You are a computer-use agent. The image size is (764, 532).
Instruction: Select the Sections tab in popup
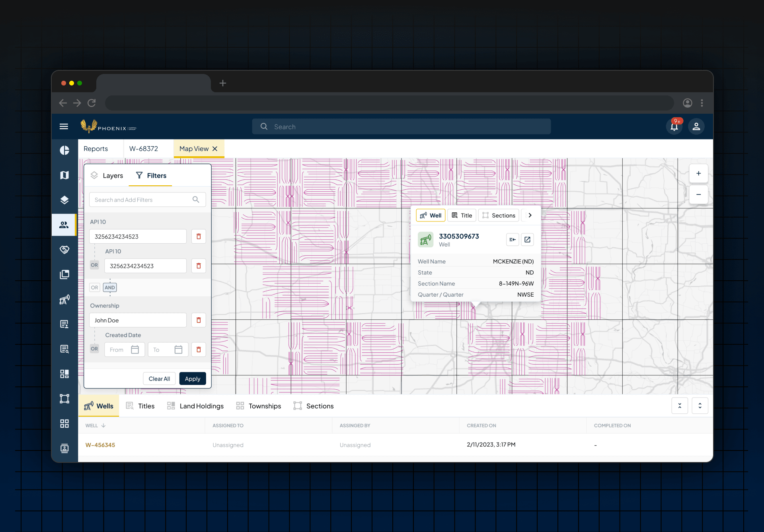click(x=499, y=215)
